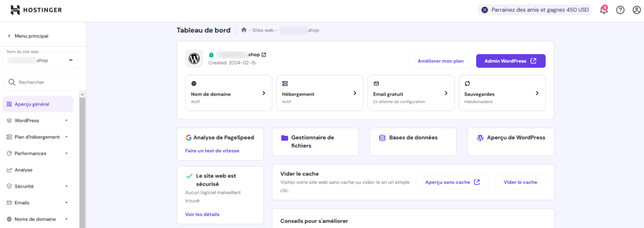Click the folder icon for Gestionnaire de fichiers
This screenshot has height=228, width=644.
(284, 138)
